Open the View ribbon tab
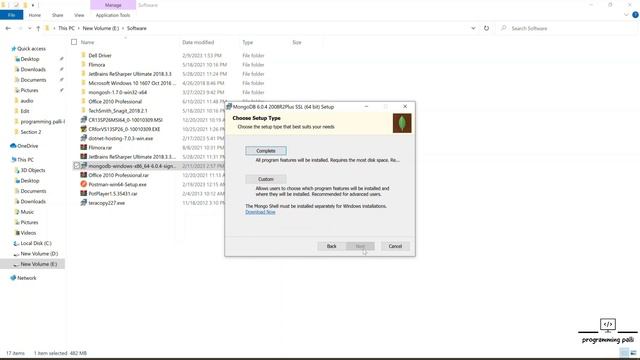The width and height of the screenshot is (640, 360). 79,15
